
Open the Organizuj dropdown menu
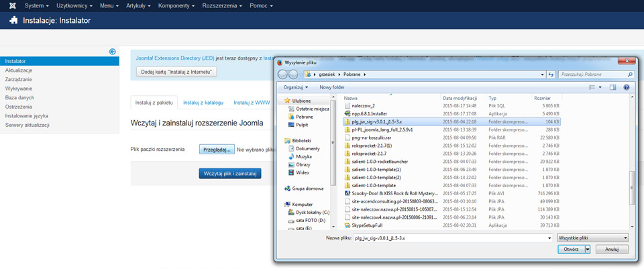[296, 87]
